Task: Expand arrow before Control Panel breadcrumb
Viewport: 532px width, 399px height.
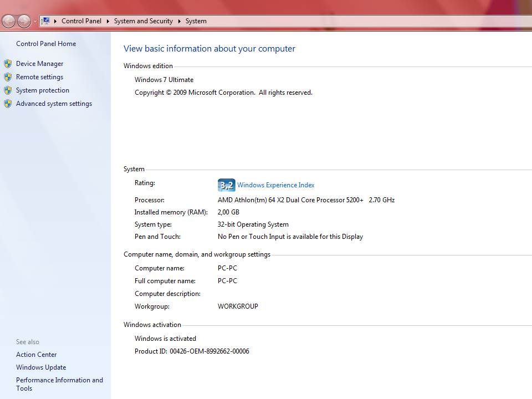Action: click(x=55, y=21)
